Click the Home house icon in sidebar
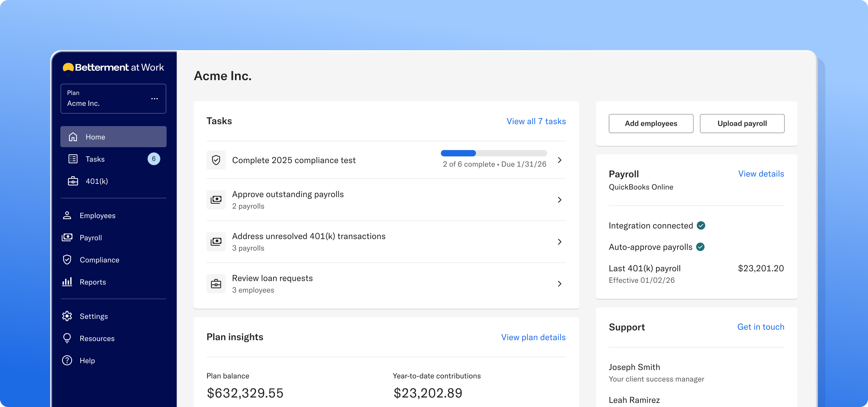 coord(73,137)
